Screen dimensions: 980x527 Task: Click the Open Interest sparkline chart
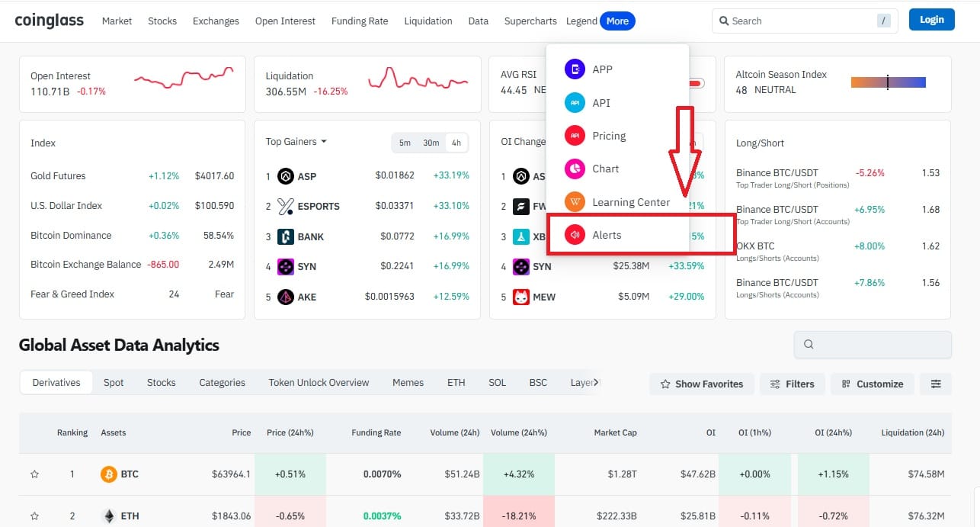click(184, 78)
